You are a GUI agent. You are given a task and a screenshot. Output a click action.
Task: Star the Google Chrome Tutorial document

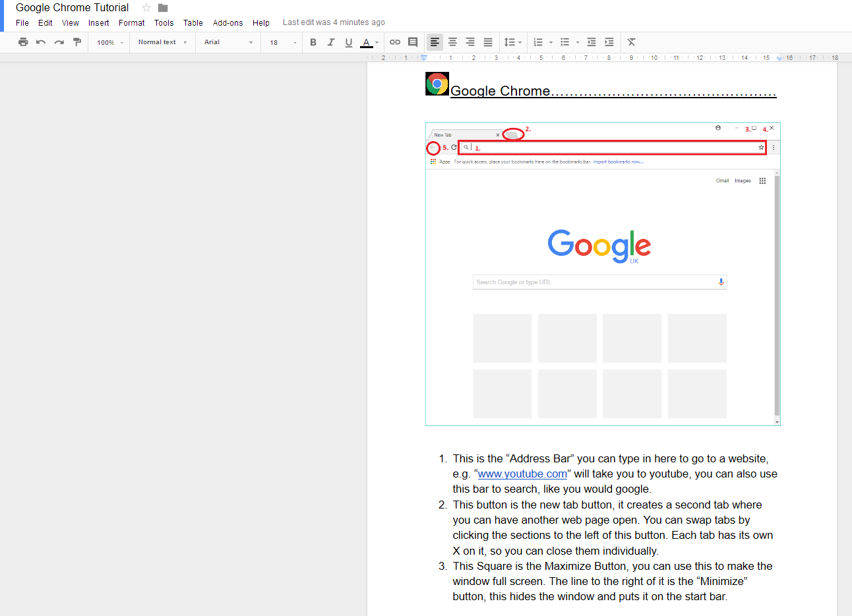coord(146,8)
